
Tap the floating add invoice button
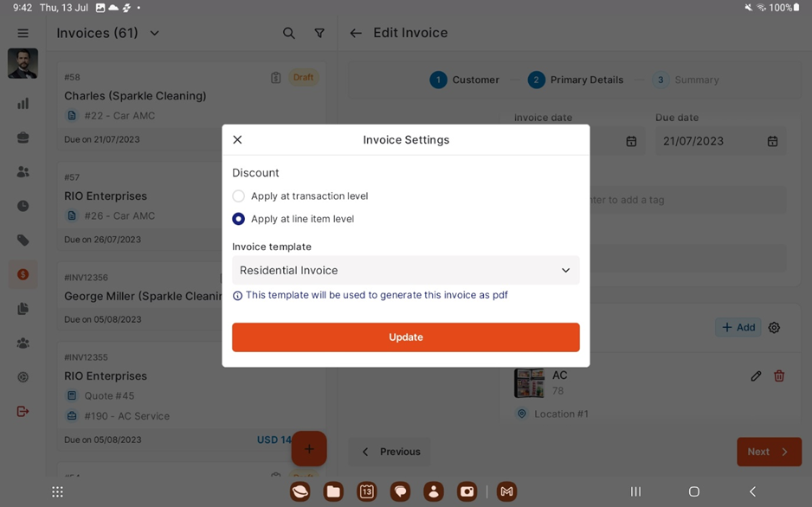(309, 449)
